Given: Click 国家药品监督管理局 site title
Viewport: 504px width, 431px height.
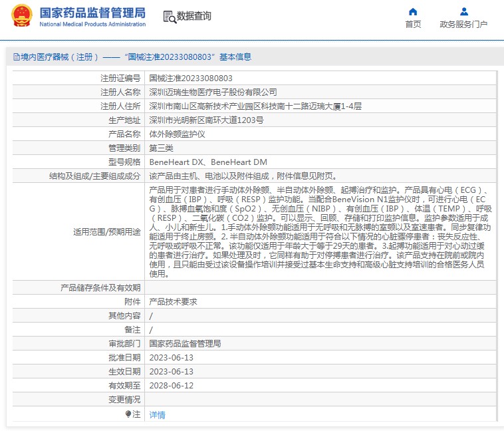Looking at the screenshot, I should (x=92, y=13).
